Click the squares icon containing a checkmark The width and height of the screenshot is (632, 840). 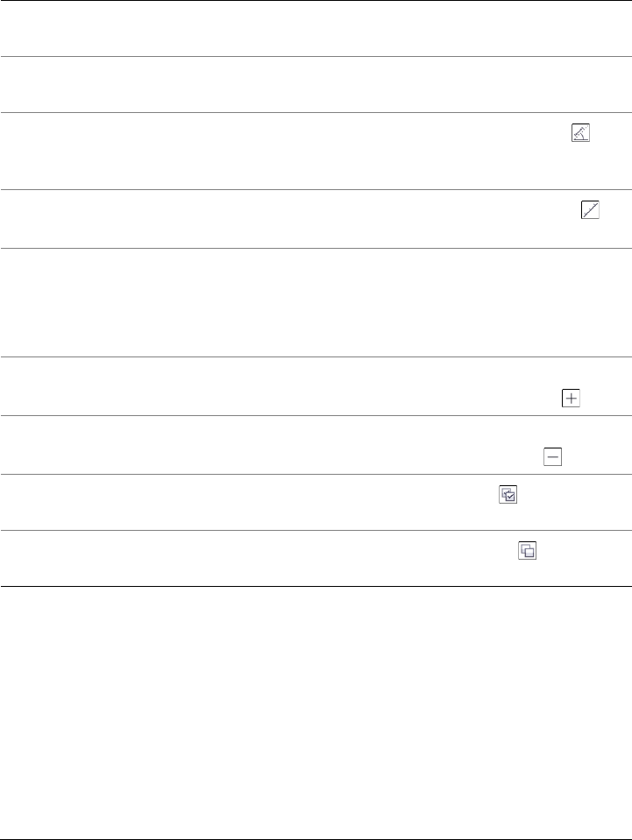[x=508, y=494]
